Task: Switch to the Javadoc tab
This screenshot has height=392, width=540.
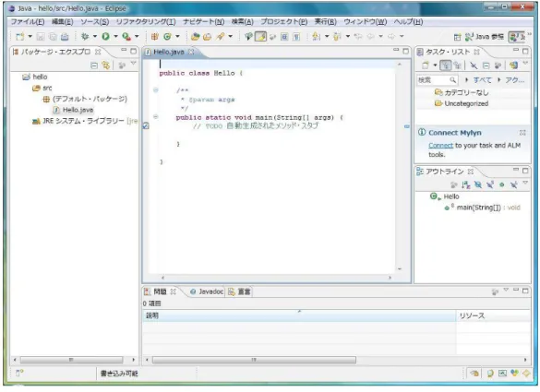Action: 207,292
